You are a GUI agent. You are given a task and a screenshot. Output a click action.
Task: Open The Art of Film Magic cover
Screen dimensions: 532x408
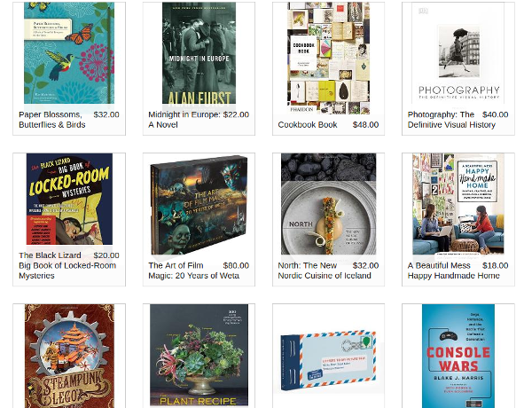pyautogui.click(x=199, y=204)
